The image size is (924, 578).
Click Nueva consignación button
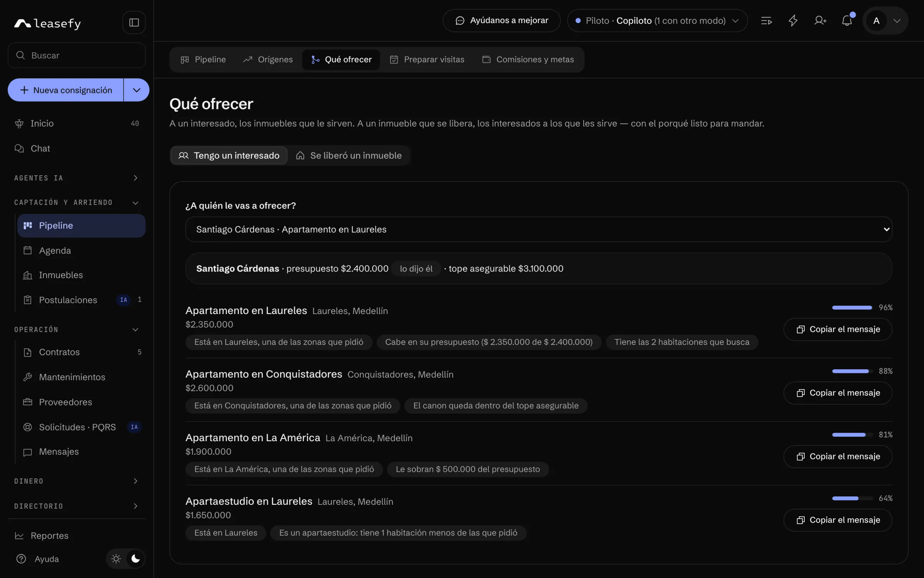(65, 90)
